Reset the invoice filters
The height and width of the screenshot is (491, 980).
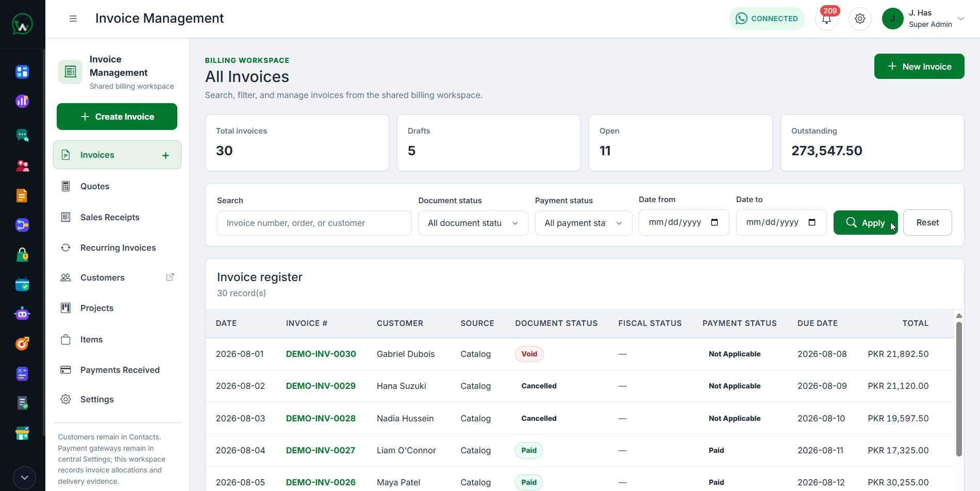[x=927, y=222]
